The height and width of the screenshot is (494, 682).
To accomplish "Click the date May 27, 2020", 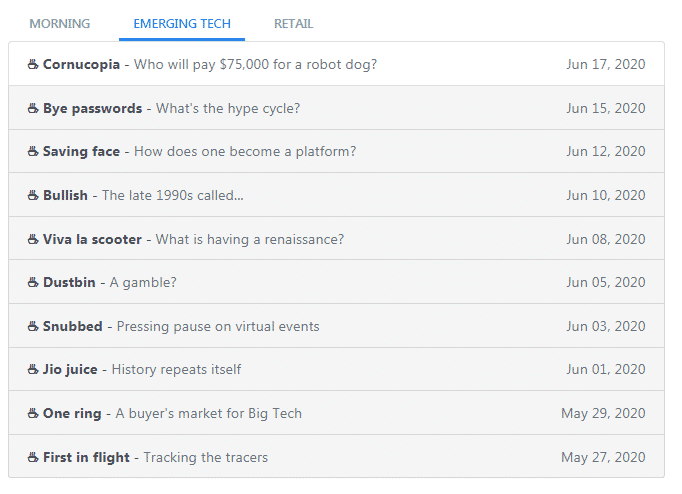I will (x=603, y=457).
